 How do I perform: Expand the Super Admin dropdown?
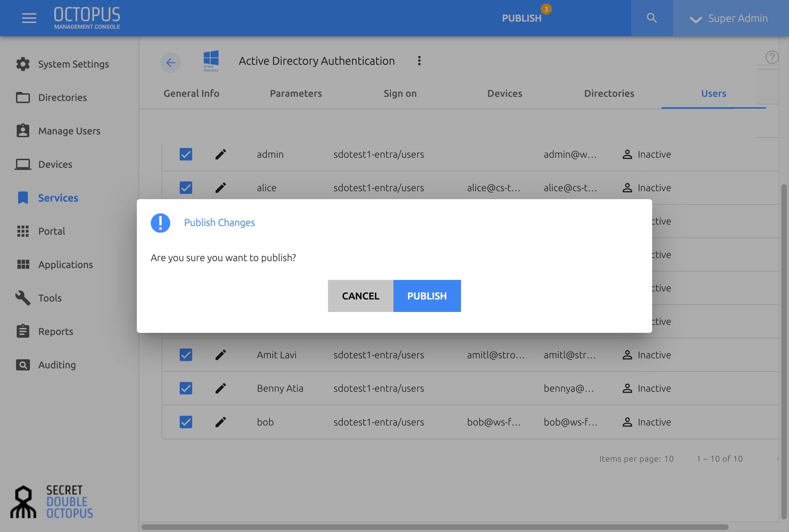tap(728, 18)
